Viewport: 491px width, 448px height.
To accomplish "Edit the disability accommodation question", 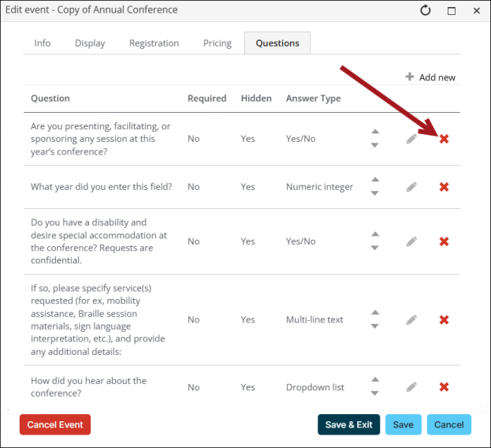I will (411, 241).
